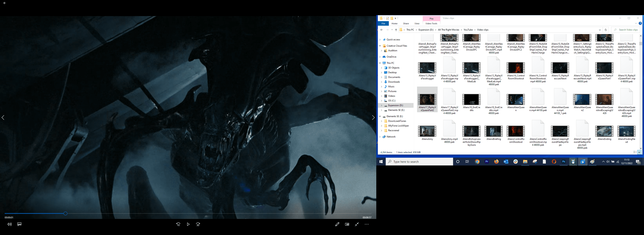Expand the OneDrive tree node
Viewport: 644px width, 235px height.
(x=380, y=57)
